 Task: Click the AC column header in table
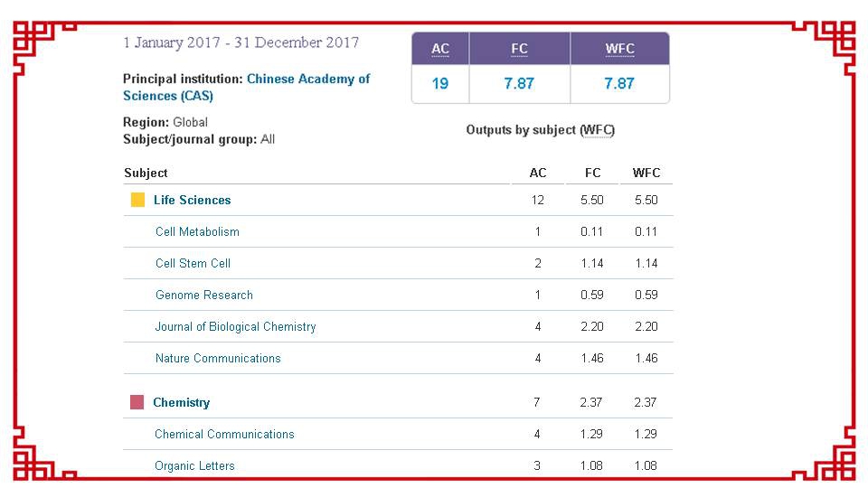538,173
